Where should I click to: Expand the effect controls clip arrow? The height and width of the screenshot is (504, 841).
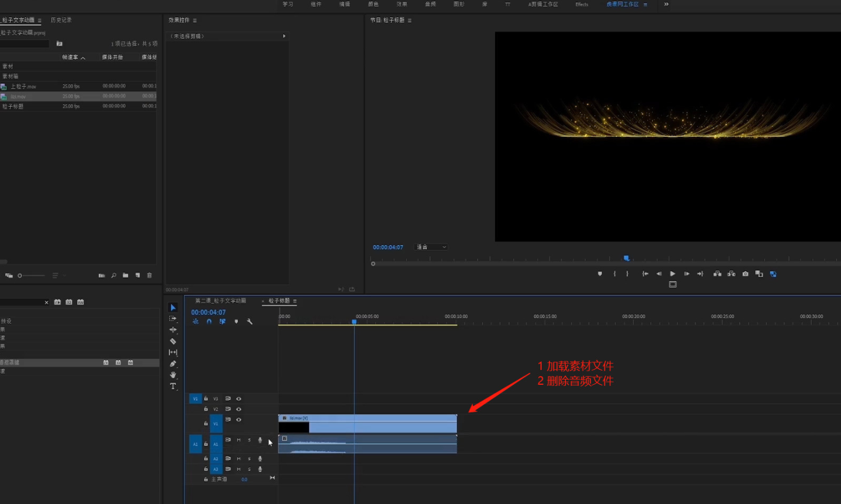click(x=284, y=36)
